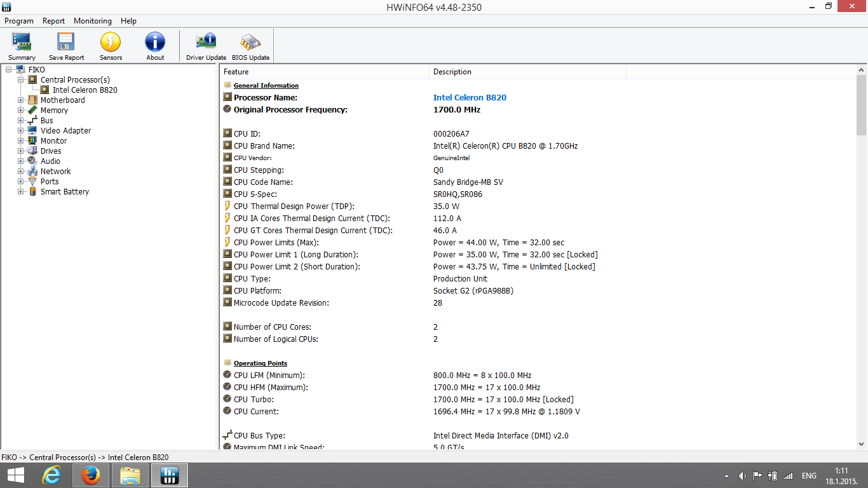The width and height of the screenshot is (868, 488).
Task: Open the Windows Start button
Action: point(16,475)
